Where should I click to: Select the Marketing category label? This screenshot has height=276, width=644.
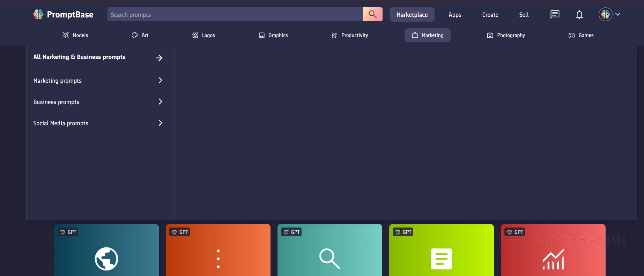432,35
